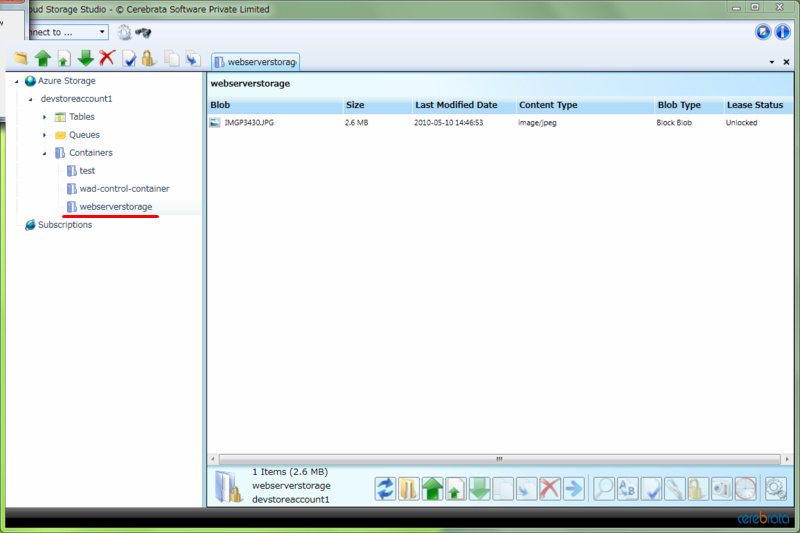800x533 pixels.
Task: Open the 'test' container
Action: click(87, 171)
